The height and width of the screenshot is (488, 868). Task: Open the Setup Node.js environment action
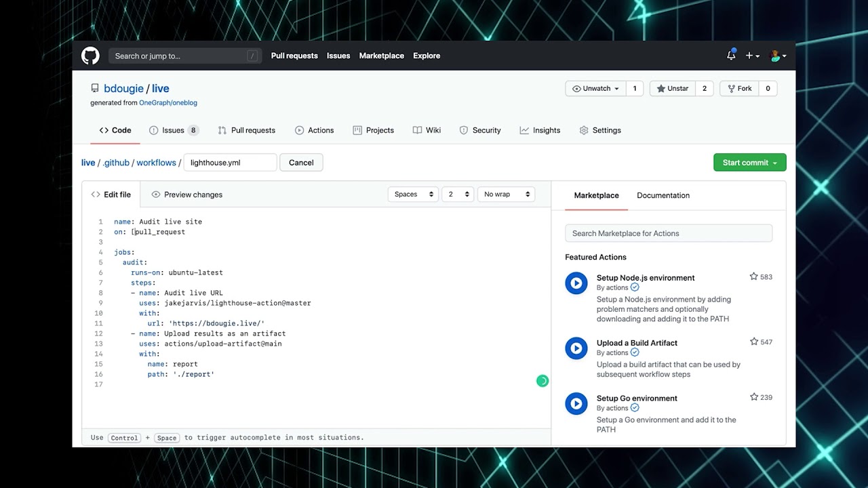(x=646, y=278)
